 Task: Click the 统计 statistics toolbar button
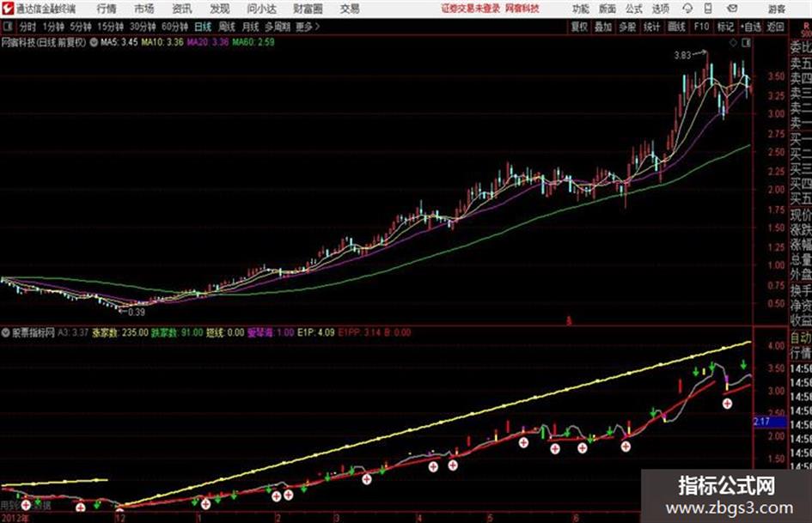pos(651,27)
